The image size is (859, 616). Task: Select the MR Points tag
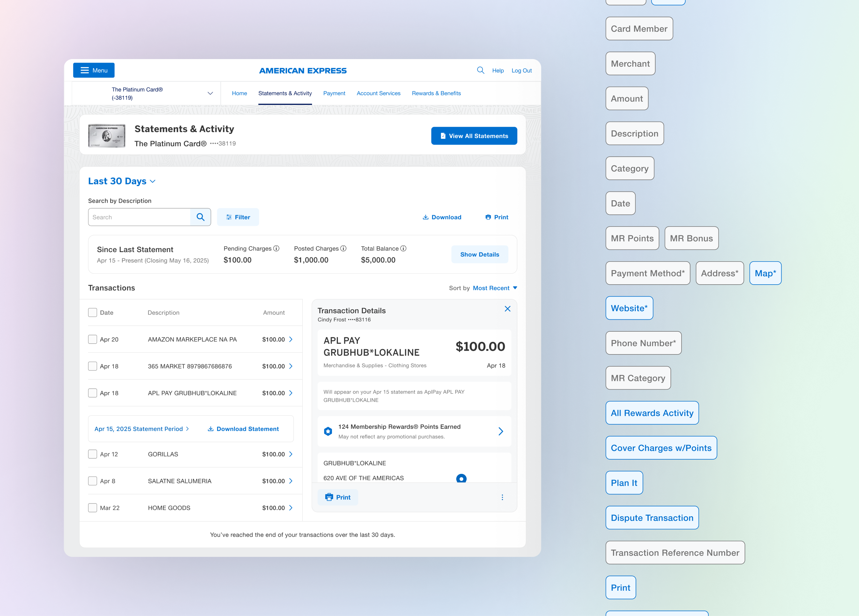pyautogui.click(x=632, y=238)
